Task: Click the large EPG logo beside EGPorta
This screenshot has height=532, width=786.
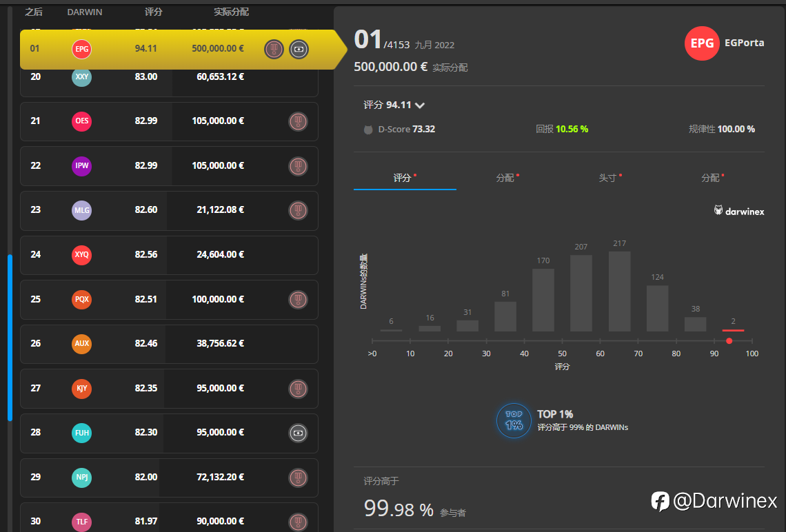Action: point(702,43)
